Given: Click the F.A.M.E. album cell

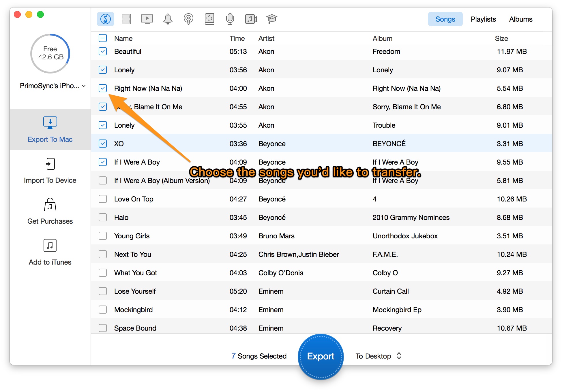Looking at the screenshot, I should 385,254.
